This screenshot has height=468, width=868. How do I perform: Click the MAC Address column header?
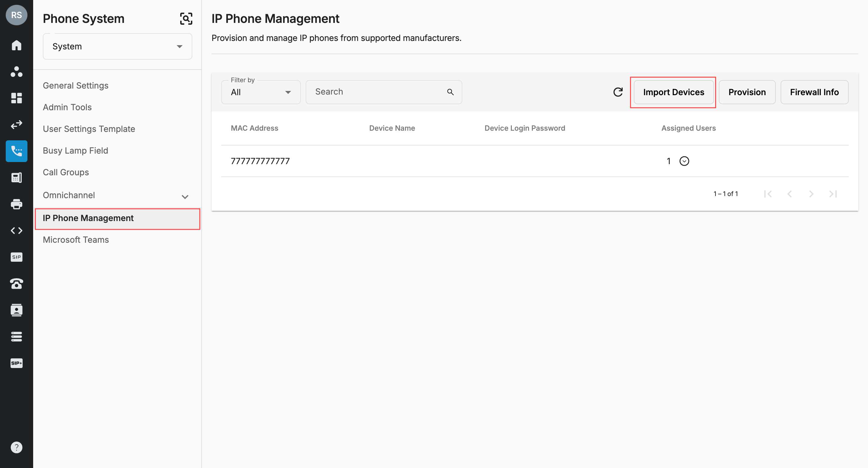click(254, 128)
